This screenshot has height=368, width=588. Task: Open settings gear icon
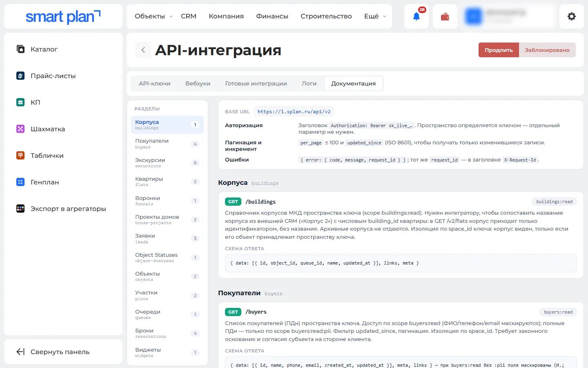point(572,16)
